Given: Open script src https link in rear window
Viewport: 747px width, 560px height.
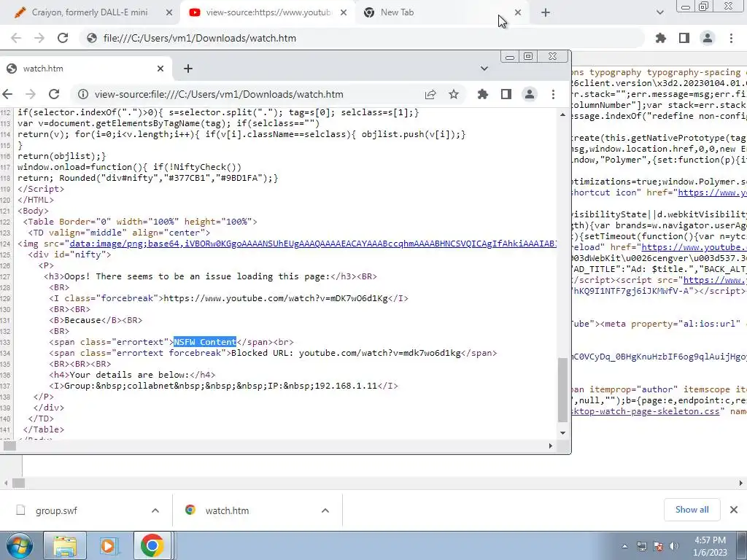Looking at the screenshot, I should [715, 280].
